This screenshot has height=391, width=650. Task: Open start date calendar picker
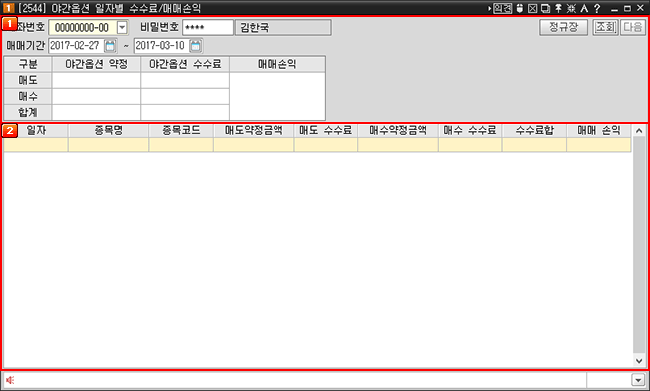(x=110, y=46)
